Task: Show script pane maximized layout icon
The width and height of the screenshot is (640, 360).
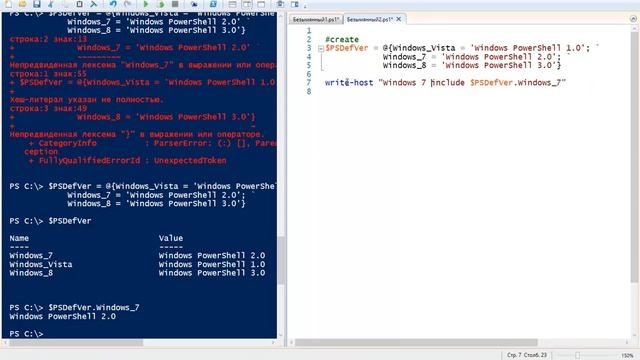Action: 261,4
